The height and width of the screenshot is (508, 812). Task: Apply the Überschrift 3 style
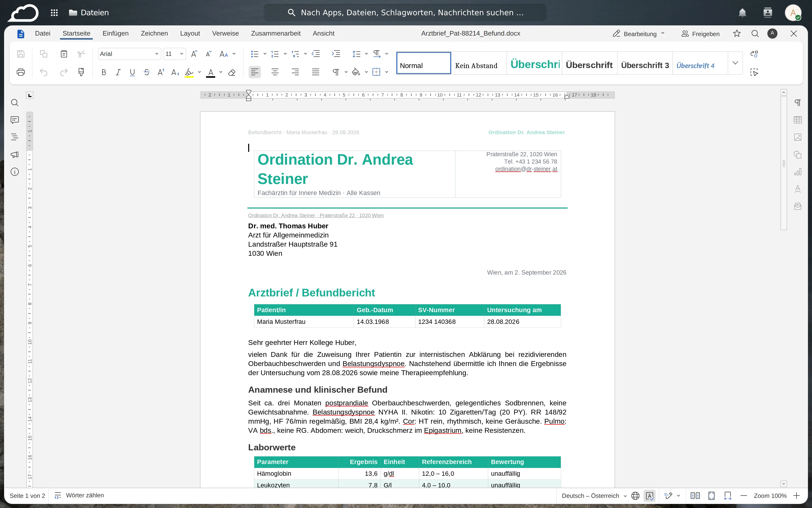coord(645,63)
